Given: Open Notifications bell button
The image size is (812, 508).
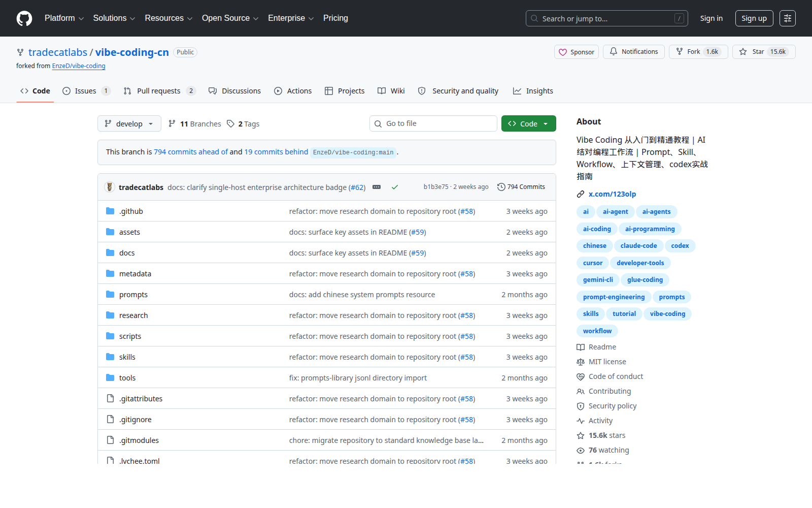Looking at the screenshot, I should (633, 52).
